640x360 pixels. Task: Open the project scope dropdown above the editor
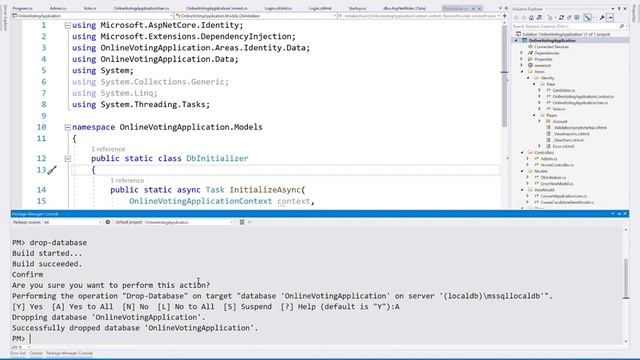pyautogui.click(x=92, y=16)
